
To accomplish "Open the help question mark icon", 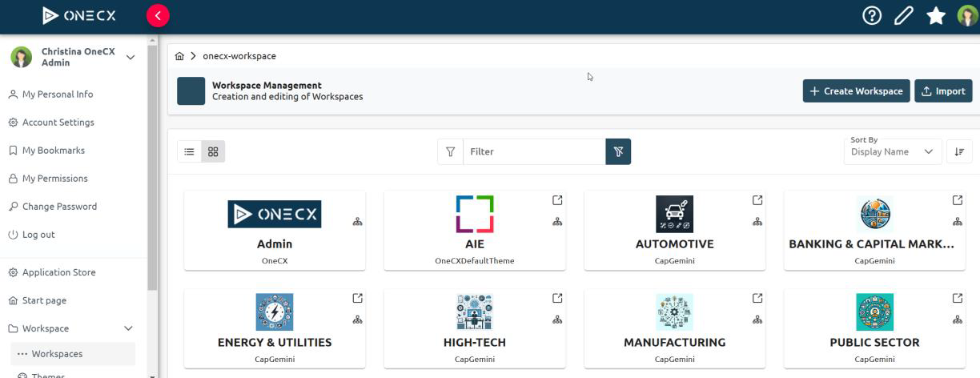I will tap(872, 15).
